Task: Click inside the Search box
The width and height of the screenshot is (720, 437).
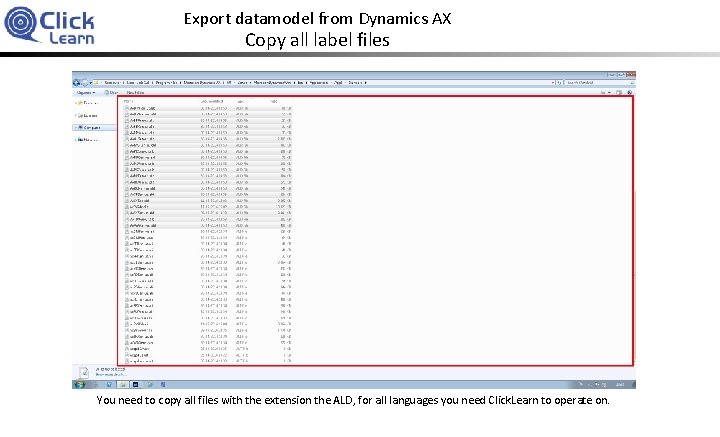Action: [x=600, y=83]
